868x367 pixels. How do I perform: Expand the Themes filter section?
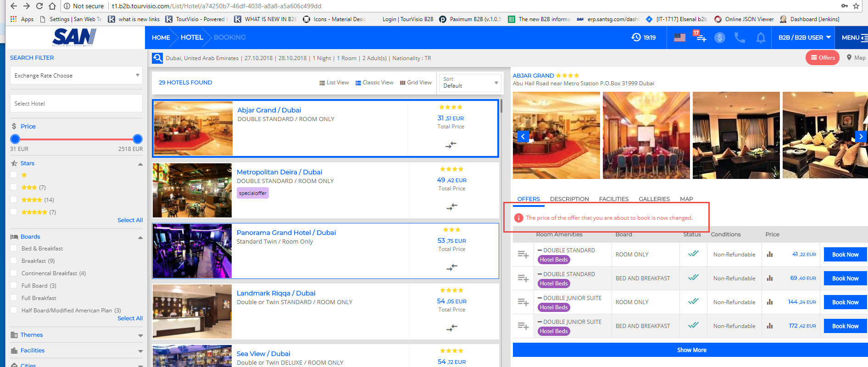pyautogui.click(x=140, y=335)
